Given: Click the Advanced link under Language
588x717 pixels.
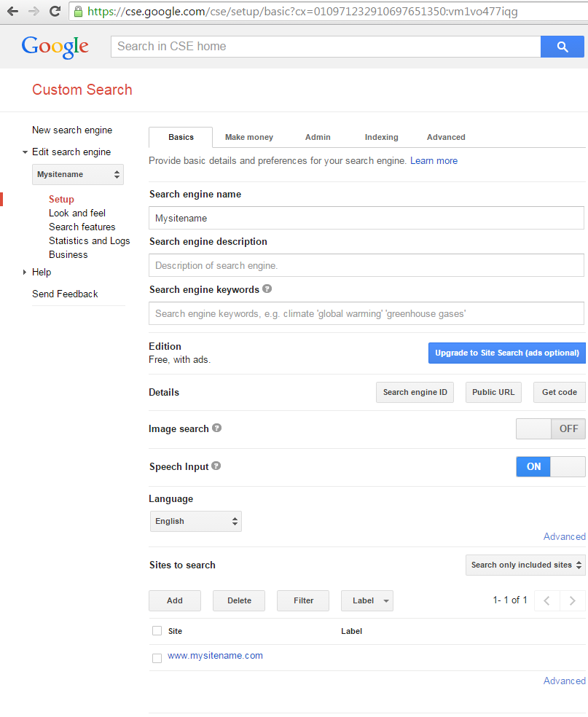Looking at the screenshot, I should (564, 537).
